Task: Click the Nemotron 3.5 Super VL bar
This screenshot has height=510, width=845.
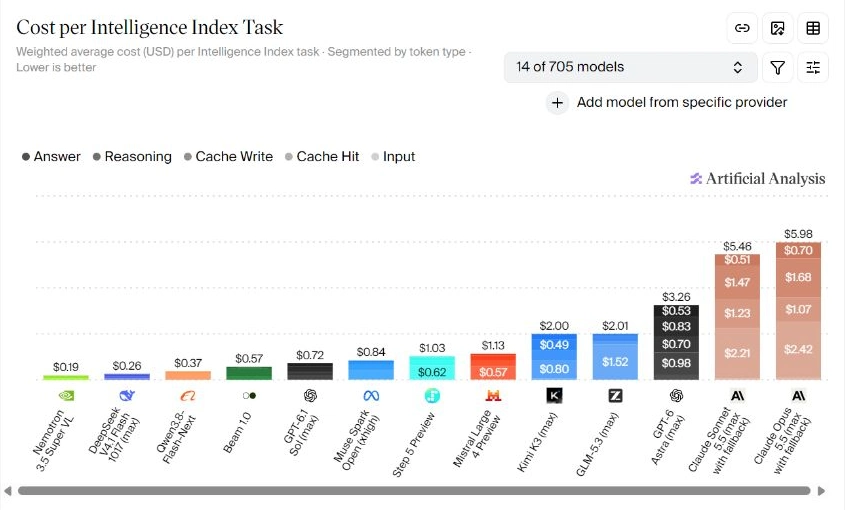Action: pyautogui.click(x=66, y=377)
